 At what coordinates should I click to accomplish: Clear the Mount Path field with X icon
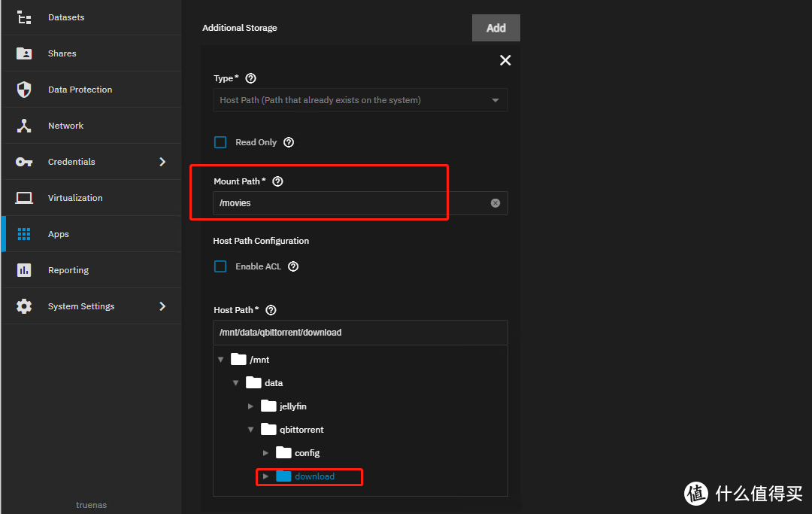click(495, 203)
